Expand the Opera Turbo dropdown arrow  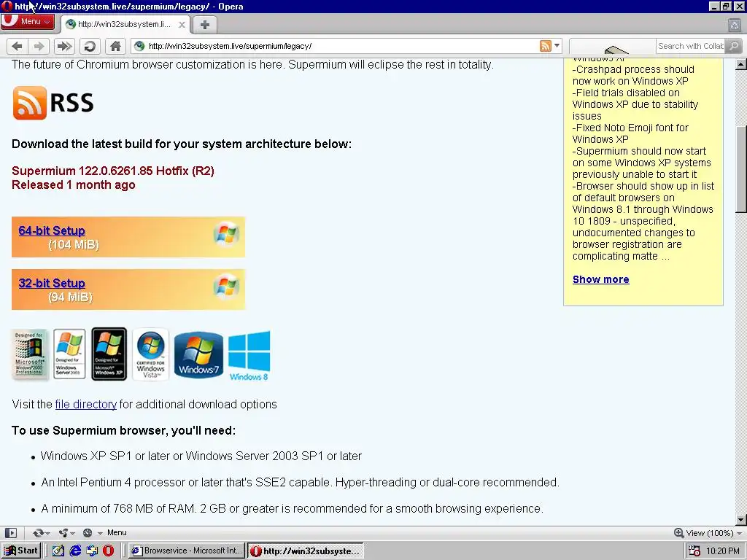pos(100,533)
